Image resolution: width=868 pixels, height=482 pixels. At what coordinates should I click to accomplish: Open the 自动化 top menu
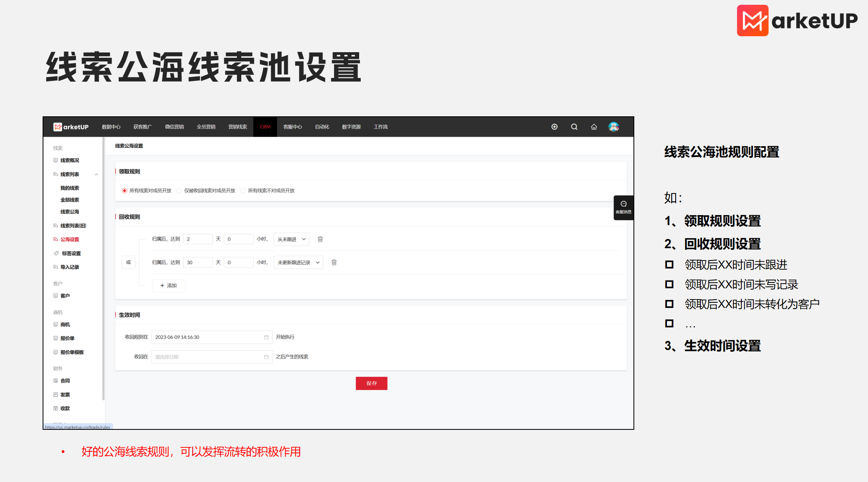pyautogui.click(x=322, y=127)
